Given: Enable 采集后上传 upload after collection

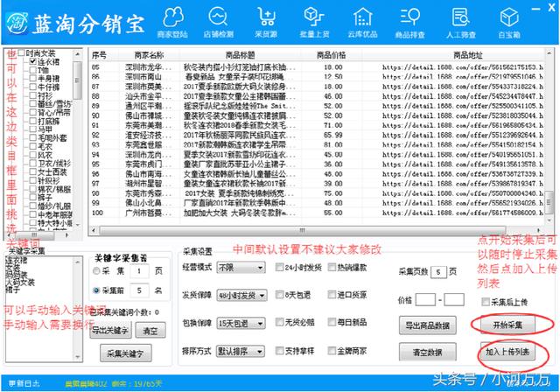Looking at the screenshot, I should click(485, 302).
